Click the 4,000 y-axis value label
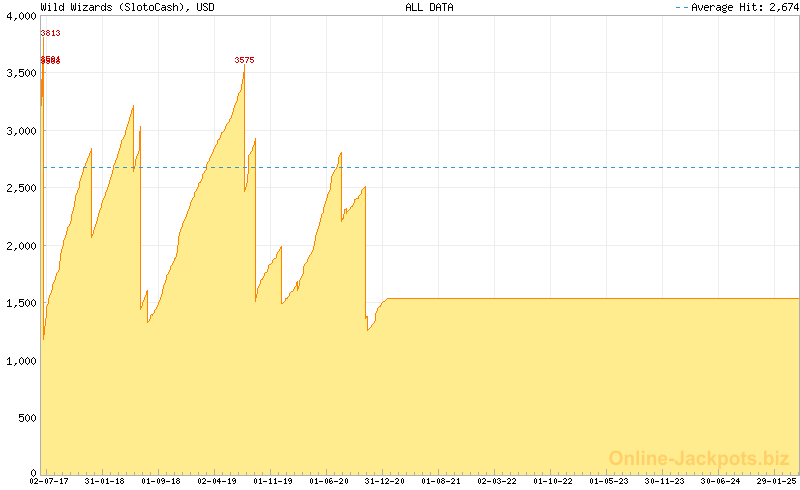800x490 pixels. coord(20,16)
